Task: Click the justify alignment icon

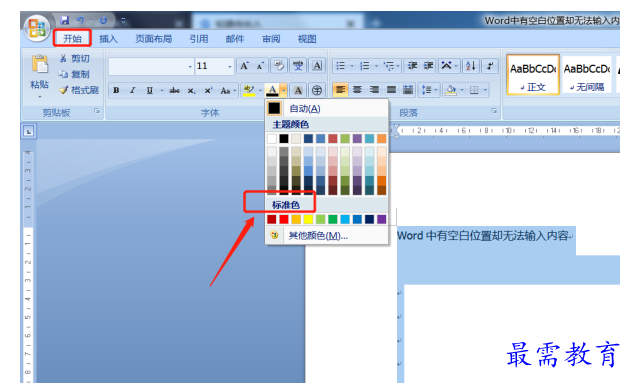Action: (391, 90)
